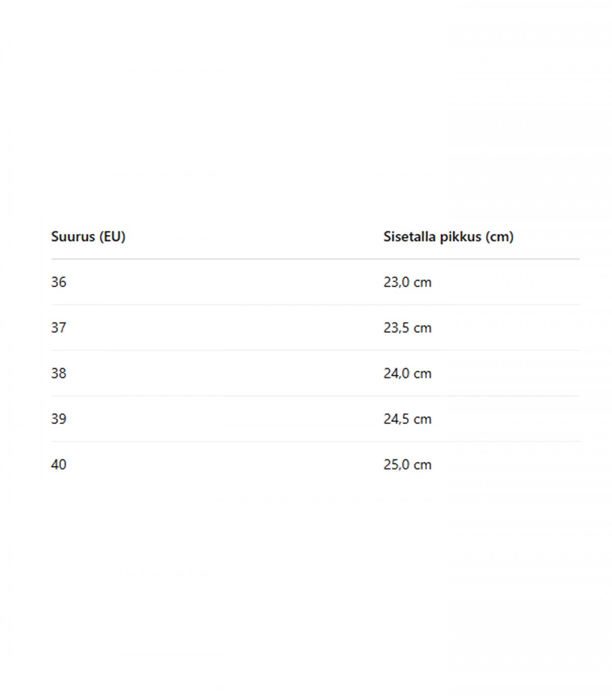The height and width of the screenshot is (700, 612).
Task: Click the 23,5 cm insole length value
Action: (x=407, y=328)
